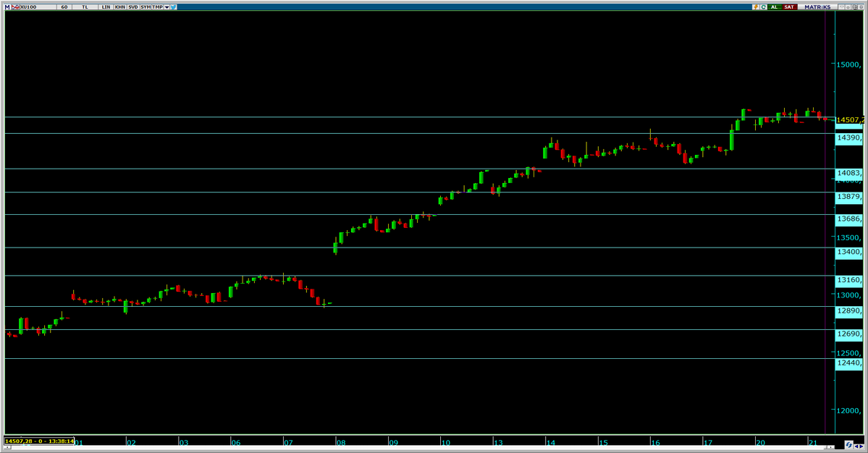
Task: Click the 12890 price level label
Action: 848,311
